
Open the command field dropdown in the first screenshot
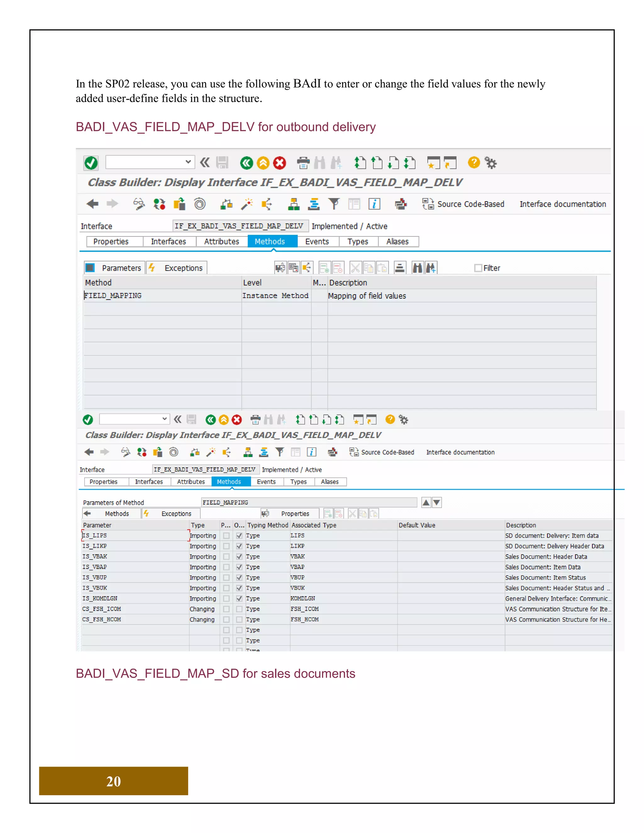point(188,162)
